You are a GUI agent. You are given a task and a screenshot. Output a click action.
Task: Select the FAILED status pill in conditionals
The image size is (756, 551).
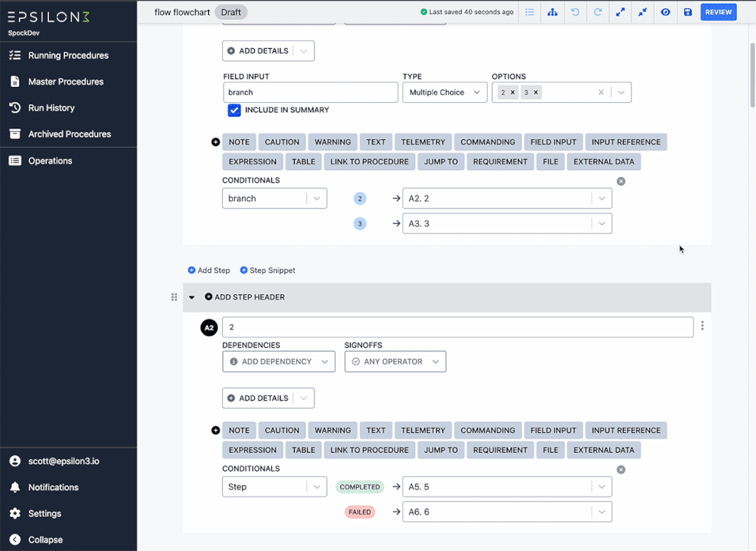(x=360, y=512)
